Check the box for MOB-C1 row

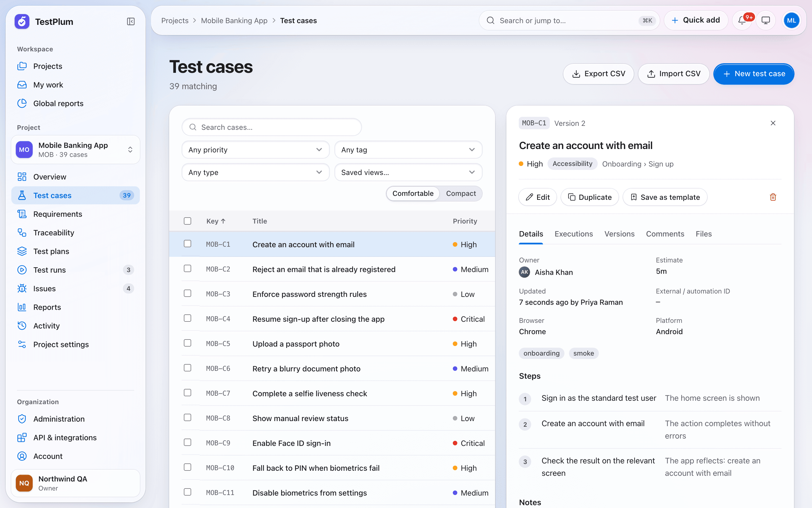tap(187, 244)
